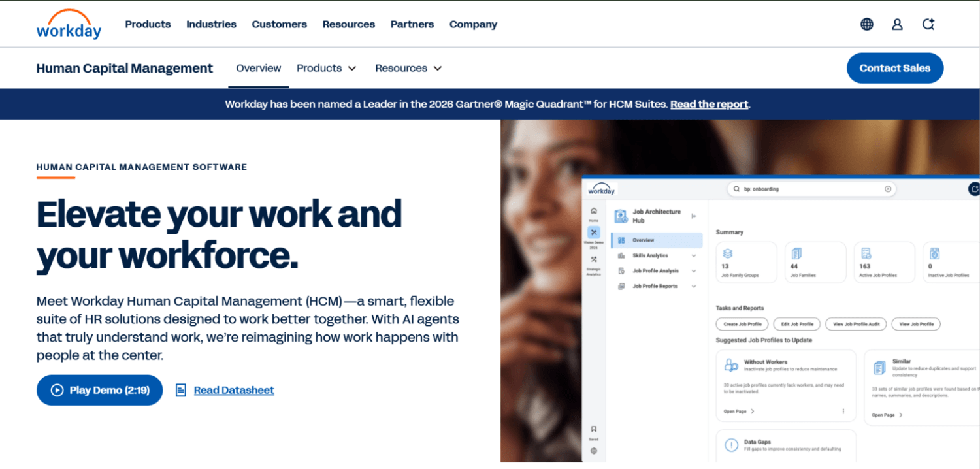Viewport: 980px width, 469px height.
Task: Open the Customers menu
Action: [279, 24]
